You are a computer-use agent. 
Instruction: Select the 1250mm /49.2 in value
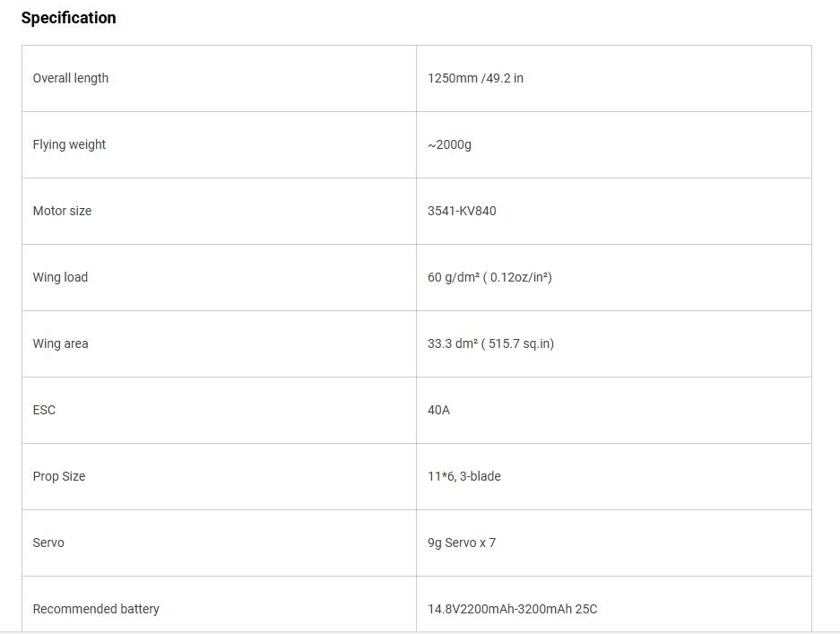pyautogui.click(x=475, y=78)
